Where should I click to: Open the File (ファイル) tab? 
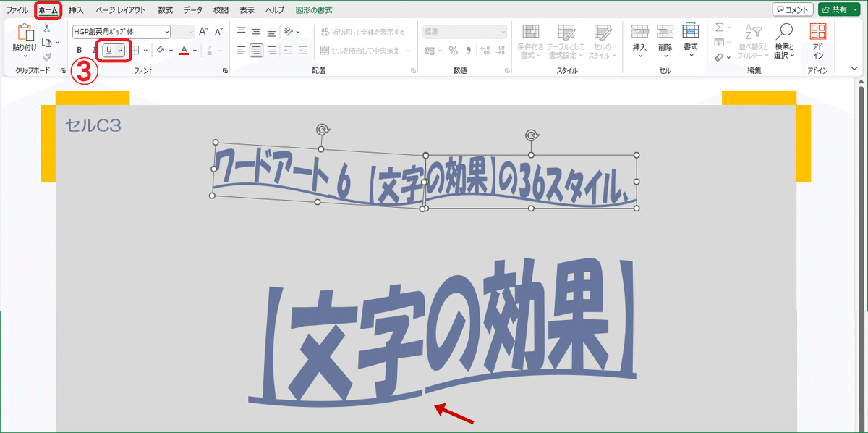pyautogui.click(x=17, y=10)
